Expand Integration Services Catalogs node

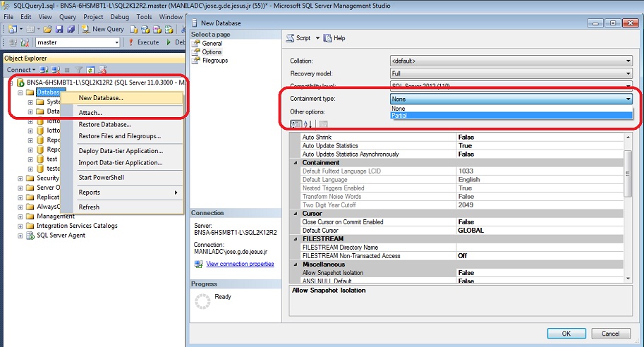click(20, 226)
